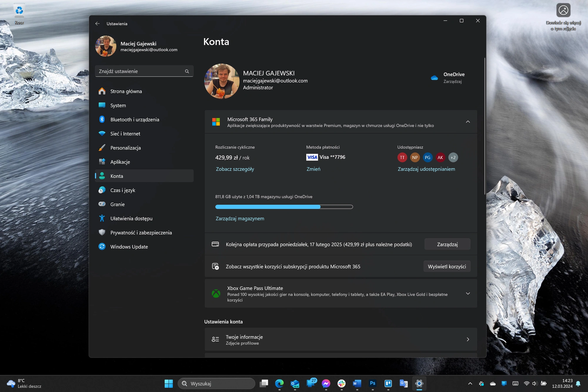Open the weather widget showing 8°C

click(x=24, y=383)
